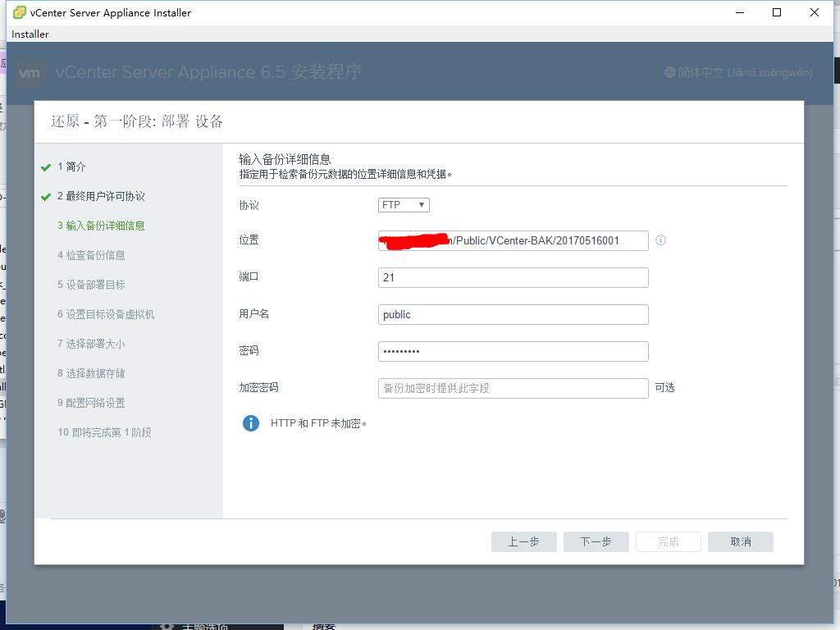Click the vCenter installer title bar icon

[x=20, y=12]
